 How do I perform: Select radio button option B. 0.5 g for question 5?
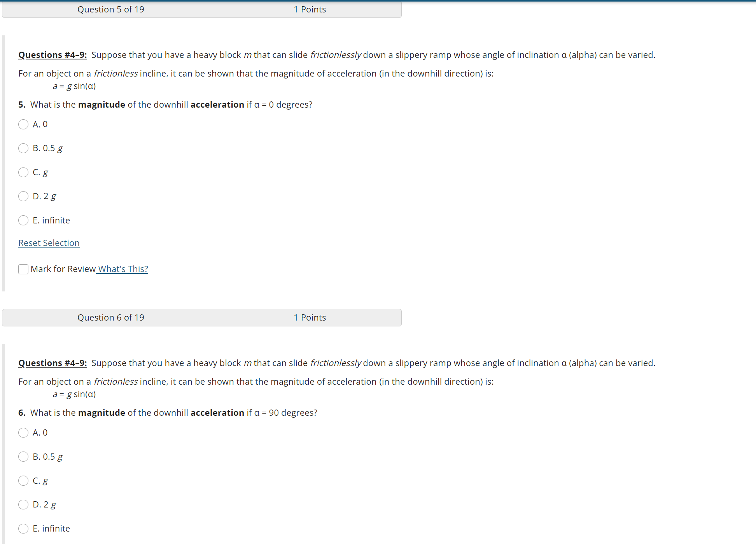tap(22, 149)
